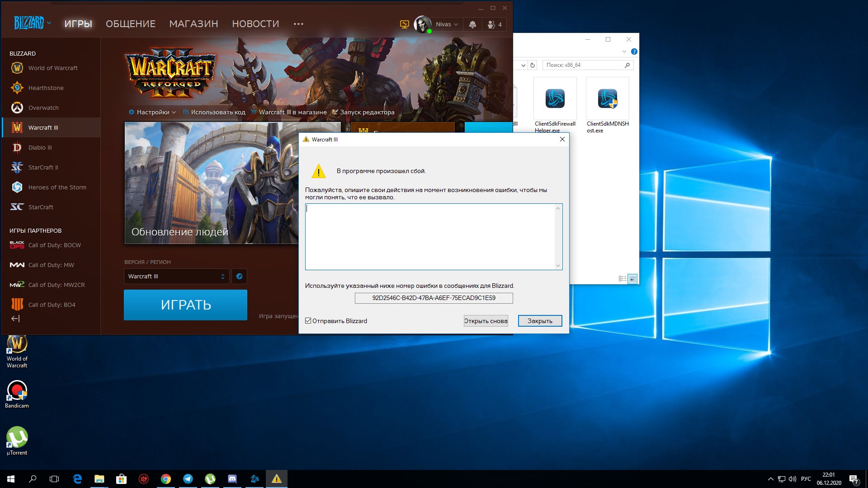Click the globe region icon

239,276
